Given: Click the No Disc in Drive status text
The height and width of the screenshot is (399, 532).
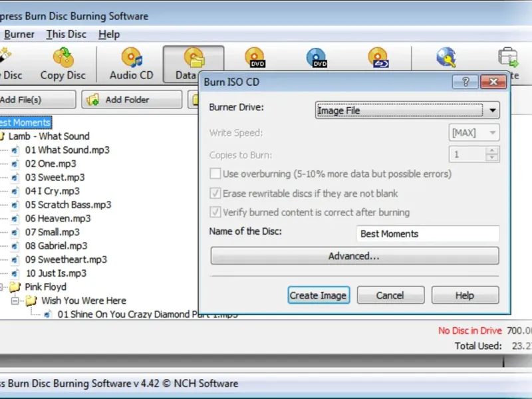Looking at the screenshot, I should [470, 331].
